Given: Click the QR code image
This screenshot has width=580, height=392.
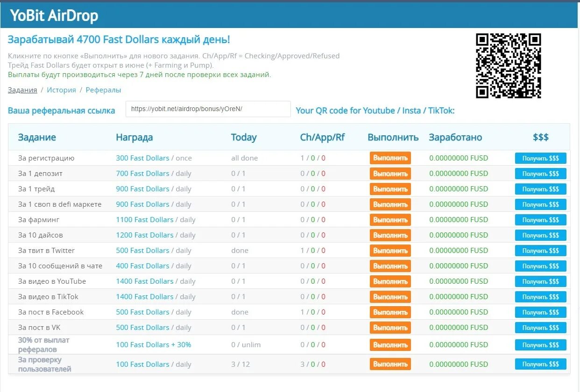Looking at the screenshot, I should 508,66.
